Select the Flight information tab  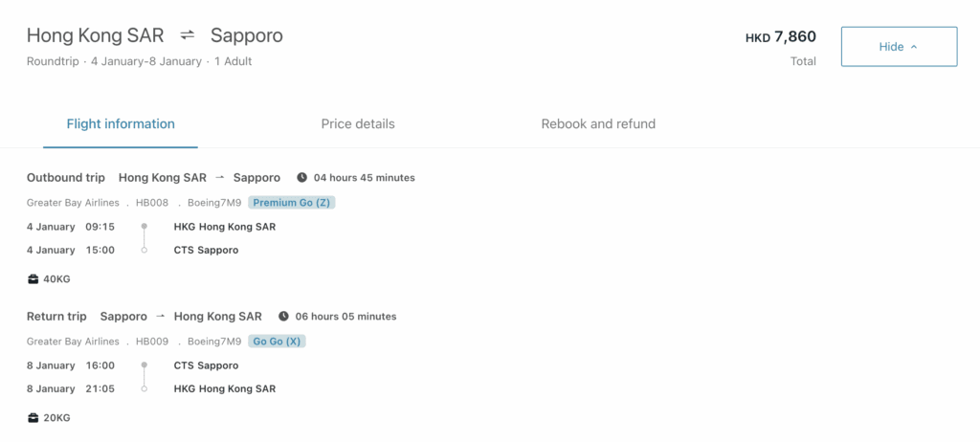tap(121, 124)
